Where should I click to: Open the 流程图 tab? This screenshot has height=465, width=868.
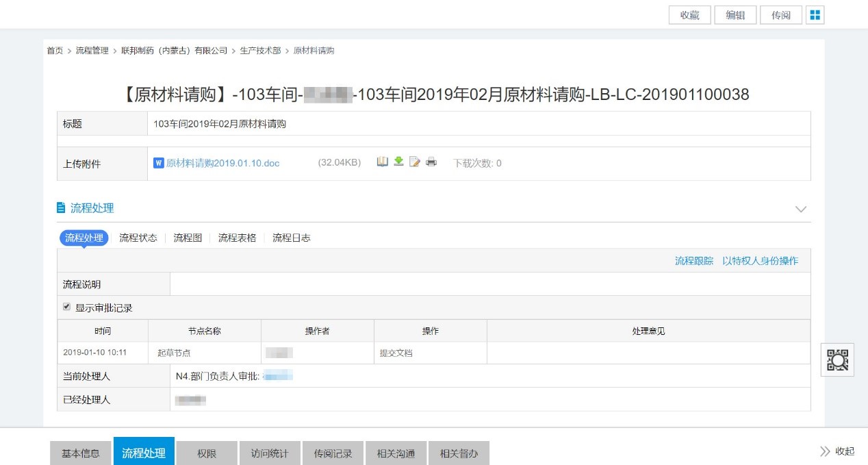point(188,238)
